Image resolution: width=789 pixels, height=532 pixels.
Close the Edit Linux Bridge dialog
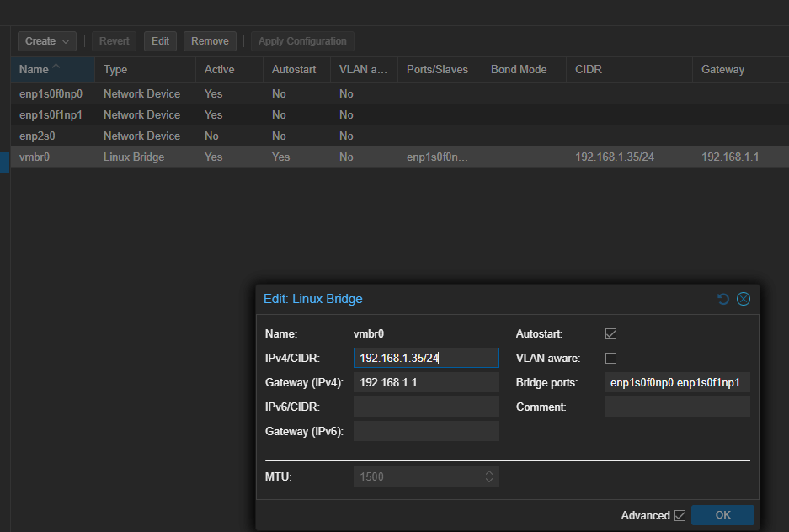point(743,299)
